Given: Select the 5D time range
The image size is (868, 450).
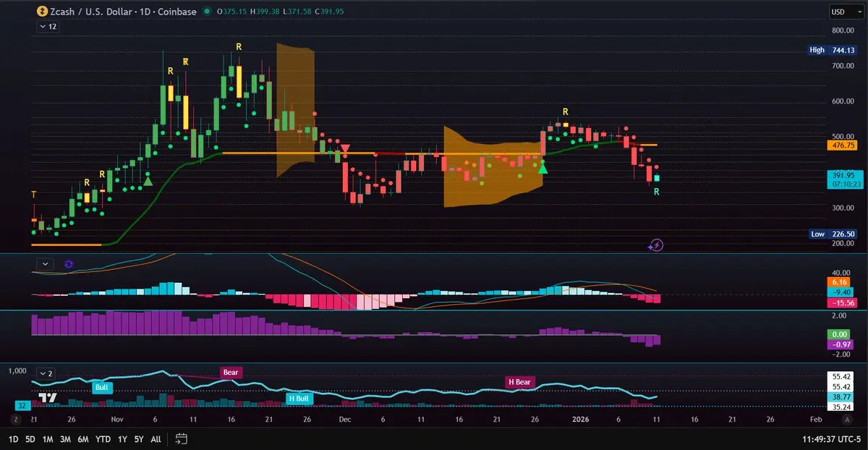Looking at the screenshot, I should click(x=30, y=438).
